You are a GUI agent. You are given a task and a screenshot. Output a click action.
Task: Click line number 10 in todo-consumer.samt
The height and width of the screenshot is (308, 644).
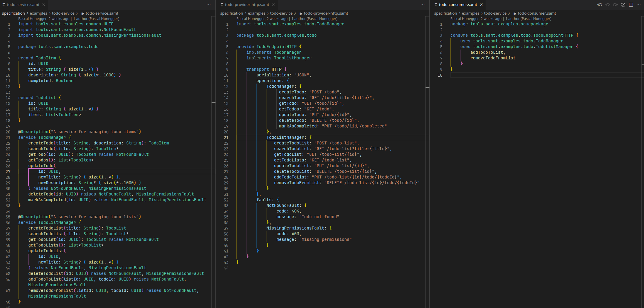click(440, 75)
